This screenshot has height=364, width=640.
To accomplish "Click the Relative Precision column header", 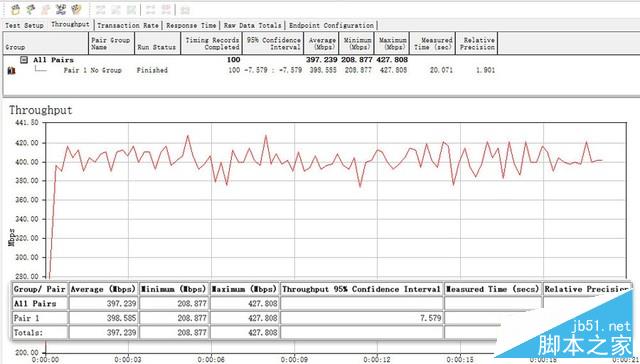I will [x=477, y=43].
